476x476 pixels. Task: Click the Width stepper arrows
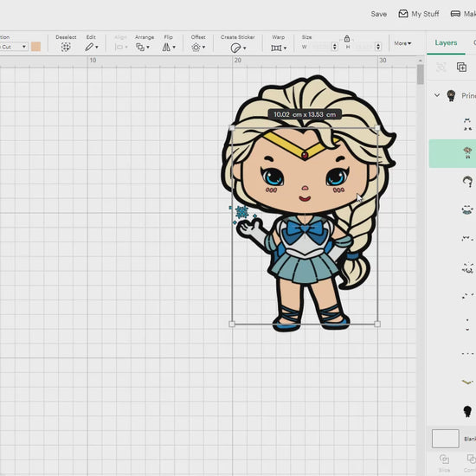click(x=335, y=47)
